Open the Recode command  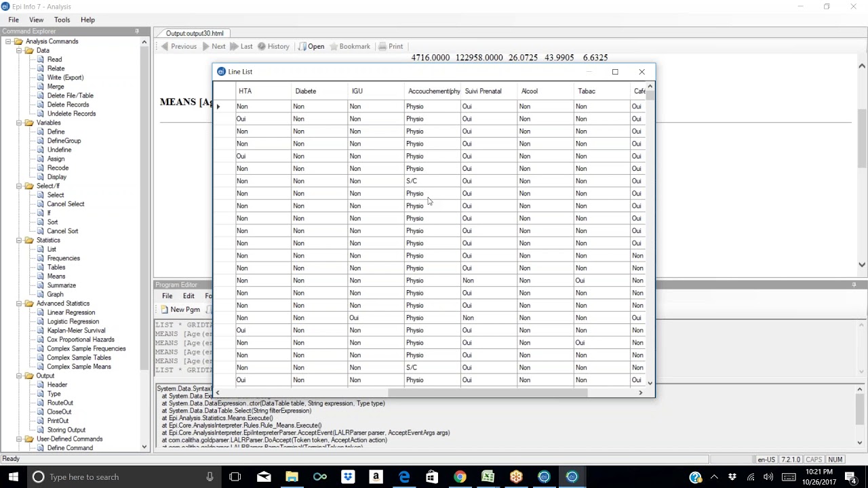pos(58,168)
